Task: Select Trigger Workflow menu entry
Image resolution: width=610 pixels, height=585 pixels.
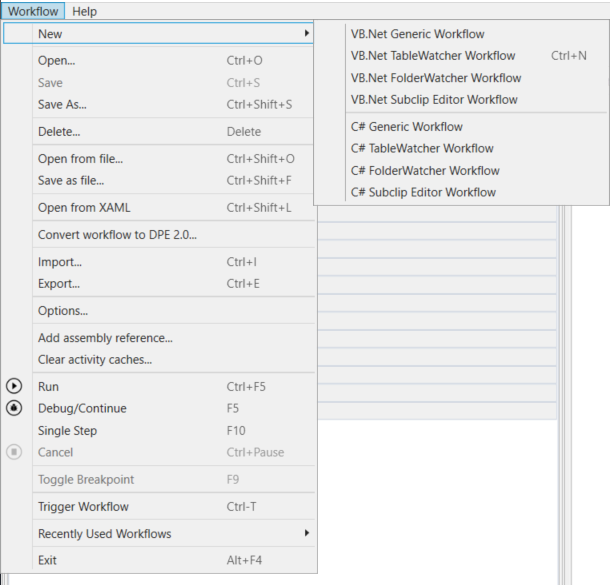Action: pyautogui.click(x=83, y=507)
